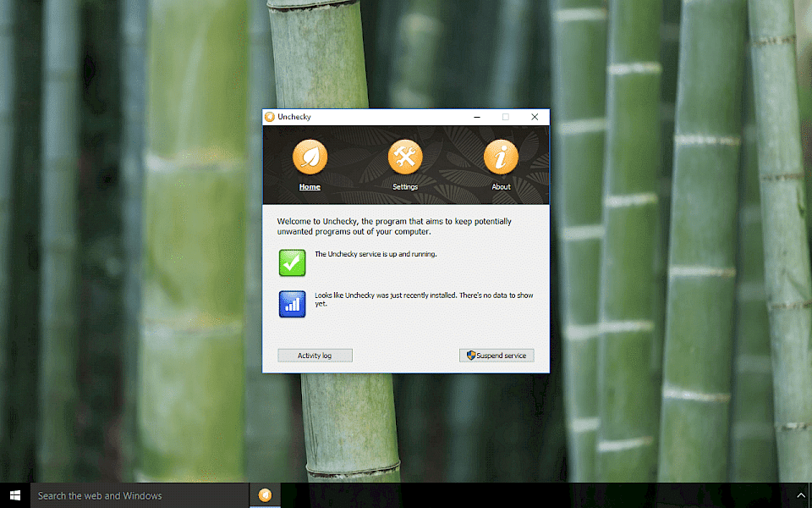Screen dimensions: 812x508
Task: Click the Suspend service button
Action: tap(497, 355)
